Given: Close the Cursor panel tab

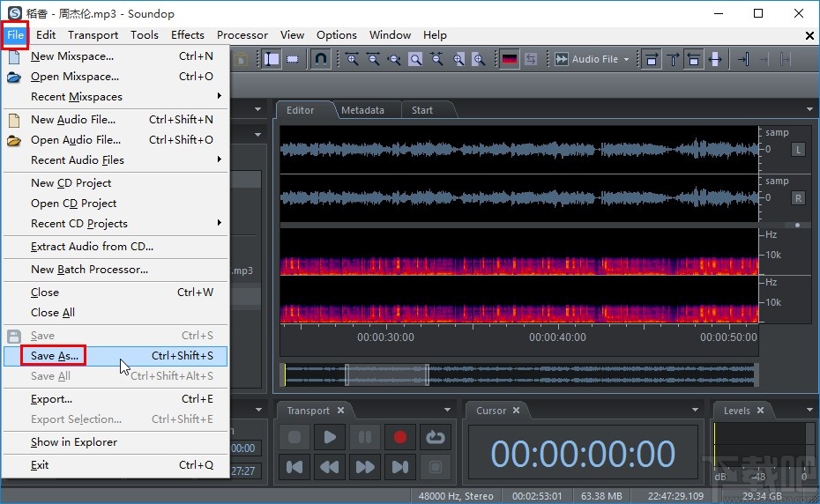Looking at the screenshot, I should click(x=517, y=411).
